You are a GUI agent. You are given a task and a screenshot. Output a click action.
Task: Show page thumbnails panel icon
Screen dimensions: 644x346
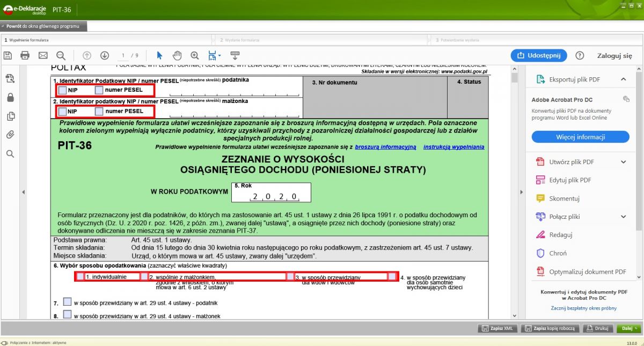pyautogui.click(x=10, y=116)
